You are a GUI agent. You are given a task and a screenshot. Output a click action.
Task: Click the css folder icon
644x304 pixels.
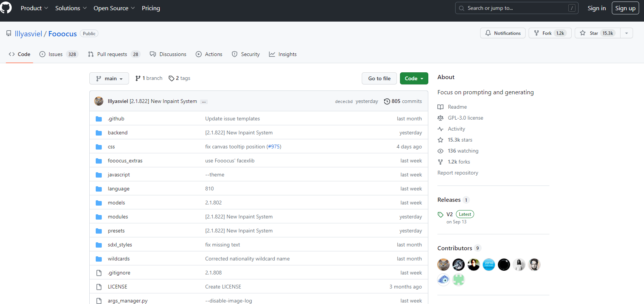tap(99, 147)
